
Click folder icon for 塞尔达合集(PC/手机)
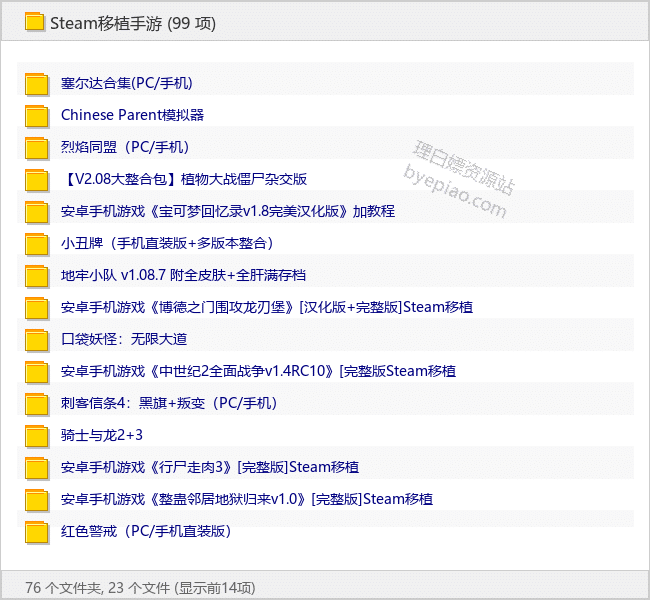(37, 84)
